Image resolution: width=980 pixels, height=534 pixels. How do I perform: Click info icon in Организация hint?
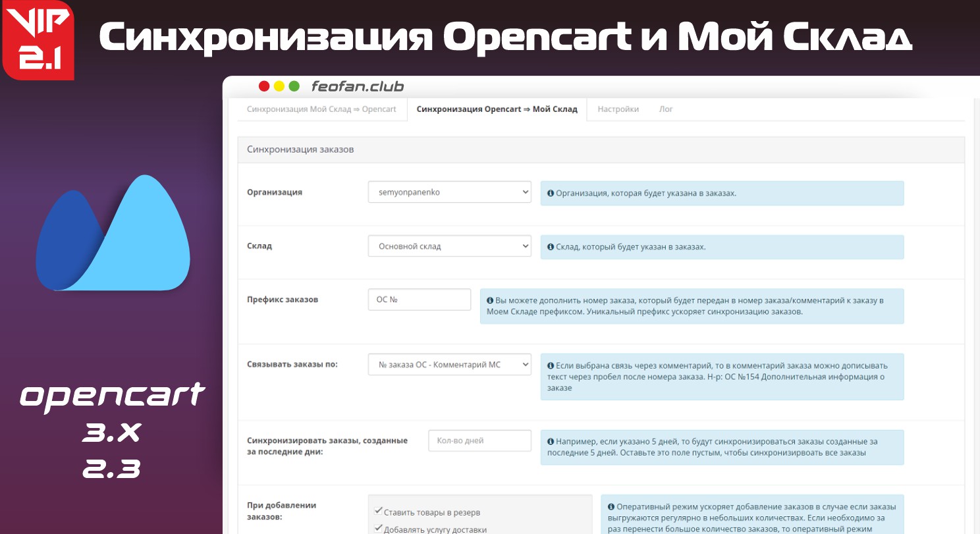coord(551,194)
